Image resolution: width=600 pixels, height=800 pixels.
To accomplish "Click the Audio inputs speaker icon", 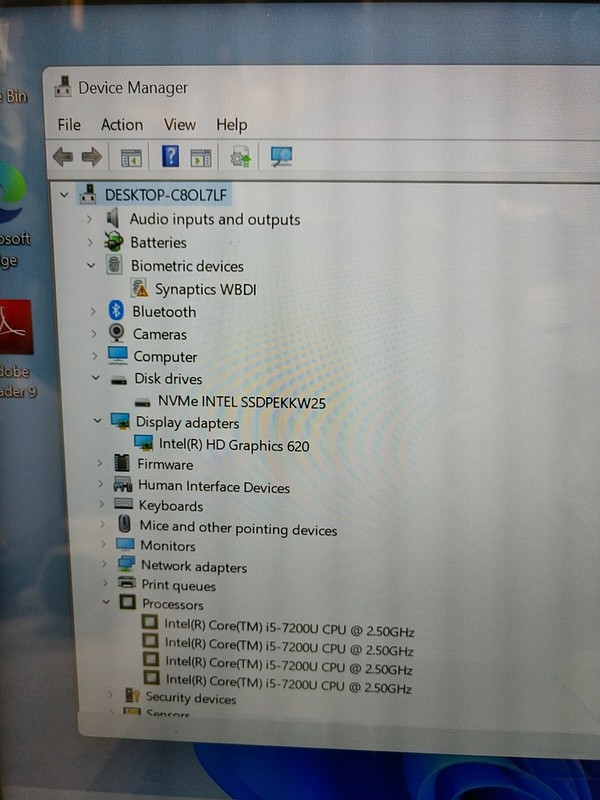I will coord(113,218).
